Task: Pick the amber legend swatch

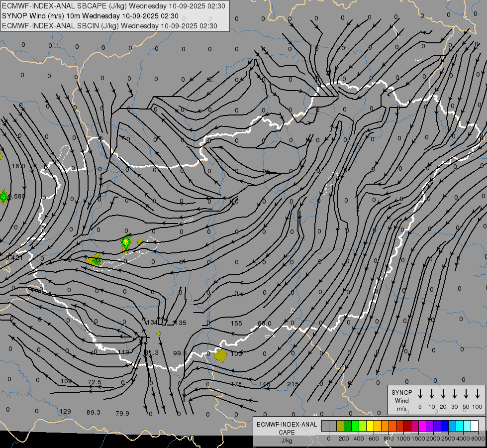Action: coord(378,426)
